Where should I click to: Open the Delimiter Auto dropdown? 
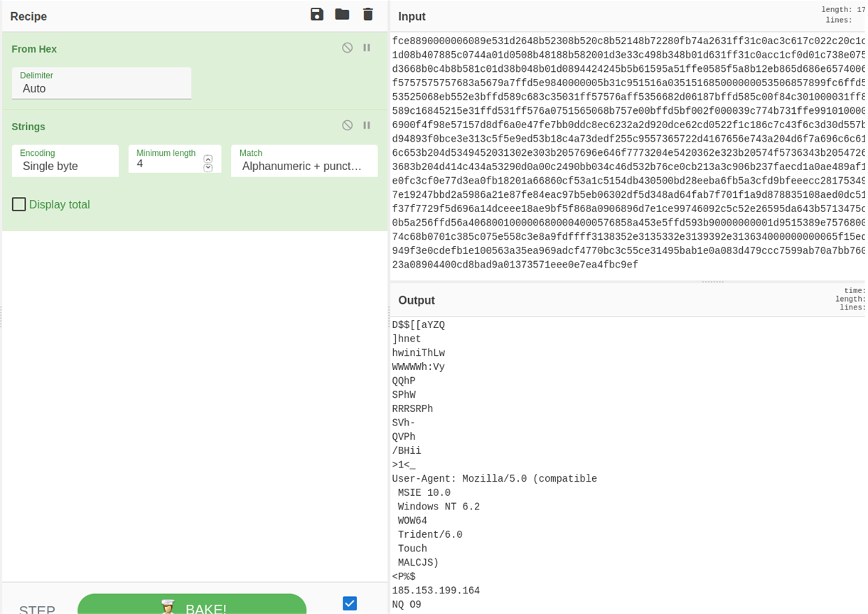click(102, 83)
